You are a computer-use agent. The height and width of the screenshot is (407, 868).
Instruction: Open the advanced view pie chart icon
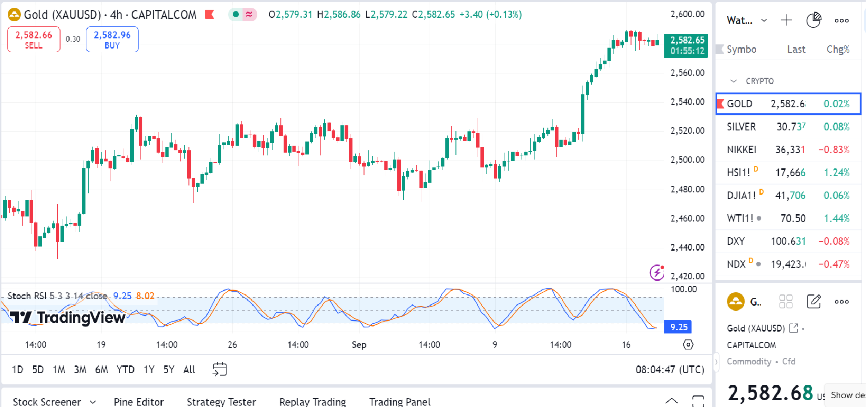tap(813, 20)
